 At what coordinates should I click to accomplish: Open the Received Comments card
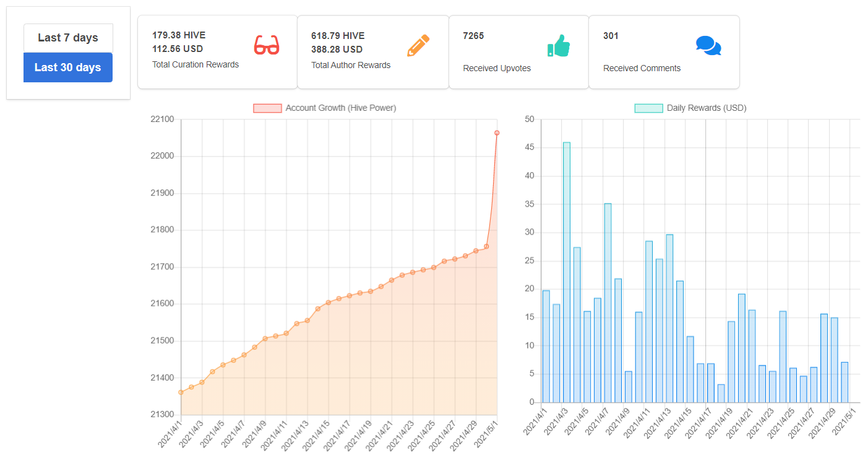tap(664, 52)
